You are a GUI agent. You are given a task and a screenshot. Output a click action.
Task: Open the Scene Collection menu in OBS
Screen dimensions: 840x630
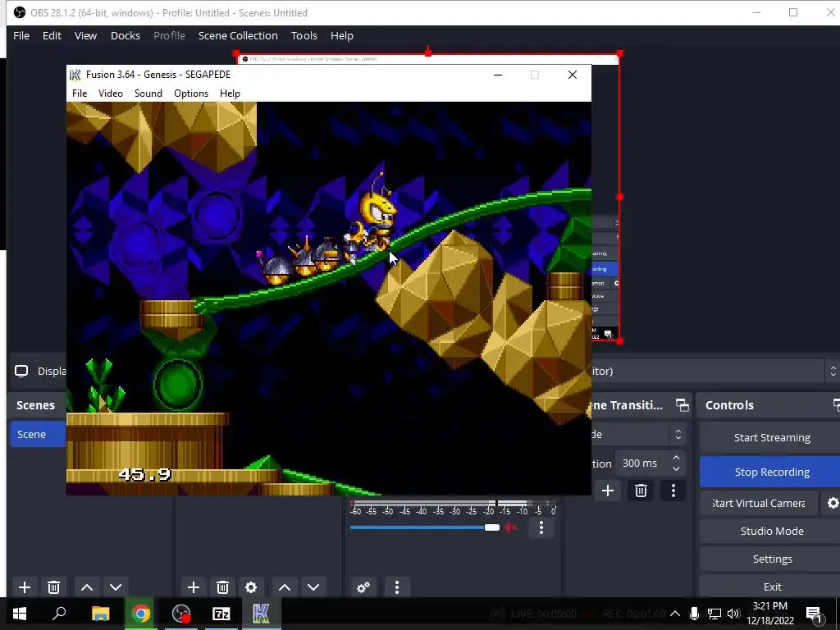239,36
